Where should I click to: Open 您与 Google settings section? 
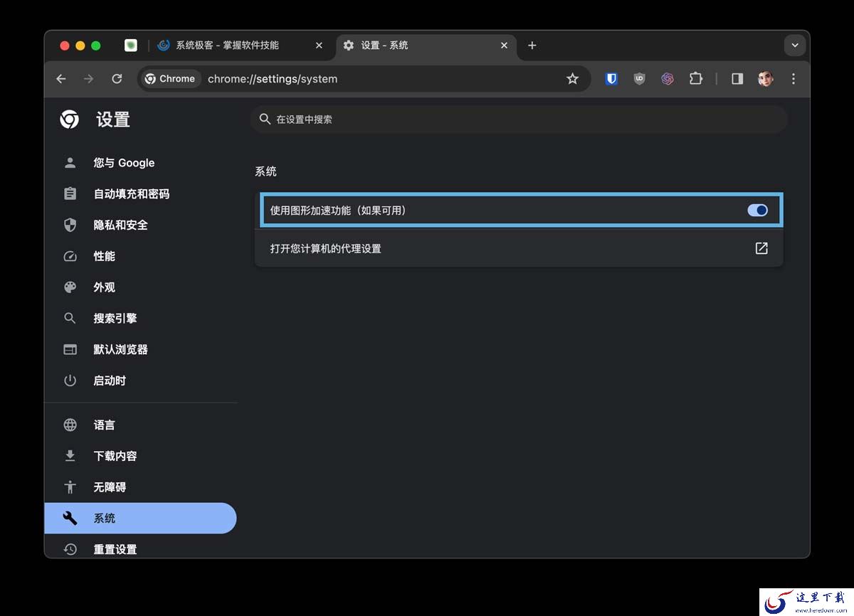click(140, 163)
